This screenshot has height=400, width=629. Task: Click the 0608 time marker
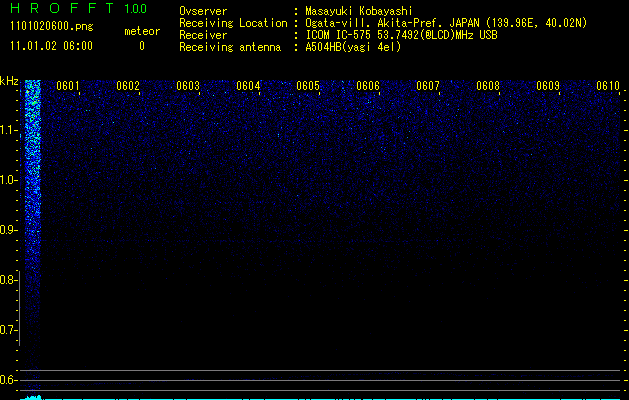click(x=488, y=86)
